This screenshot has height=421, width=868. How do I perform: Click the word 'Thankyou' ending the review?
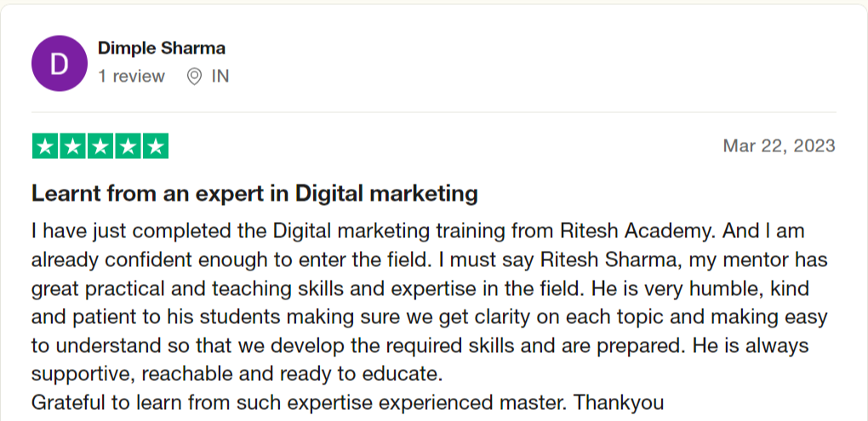tap(618, 403)
